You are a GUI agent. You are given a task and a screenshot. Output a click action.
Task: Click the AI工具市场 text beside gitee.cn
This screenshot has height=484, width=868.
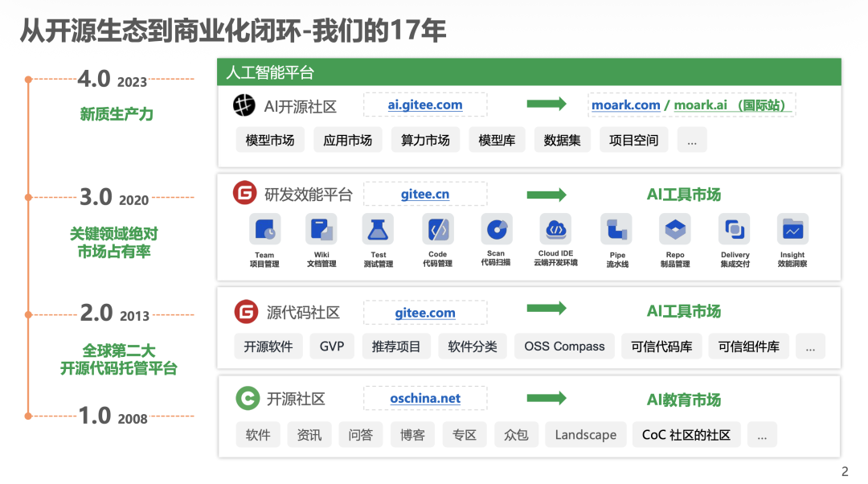[684, 195]
